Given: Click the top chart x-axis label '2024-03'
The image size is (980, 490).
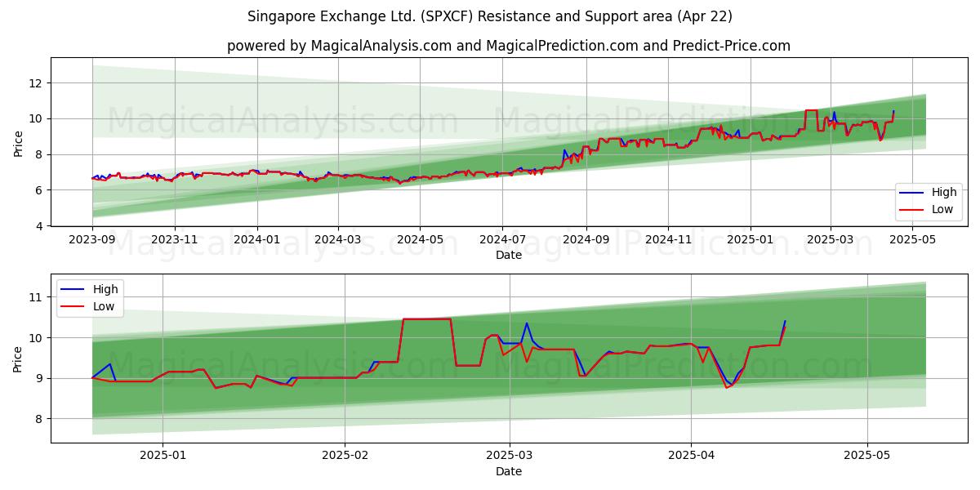Looking at the screenshot, I should point(338,241).
